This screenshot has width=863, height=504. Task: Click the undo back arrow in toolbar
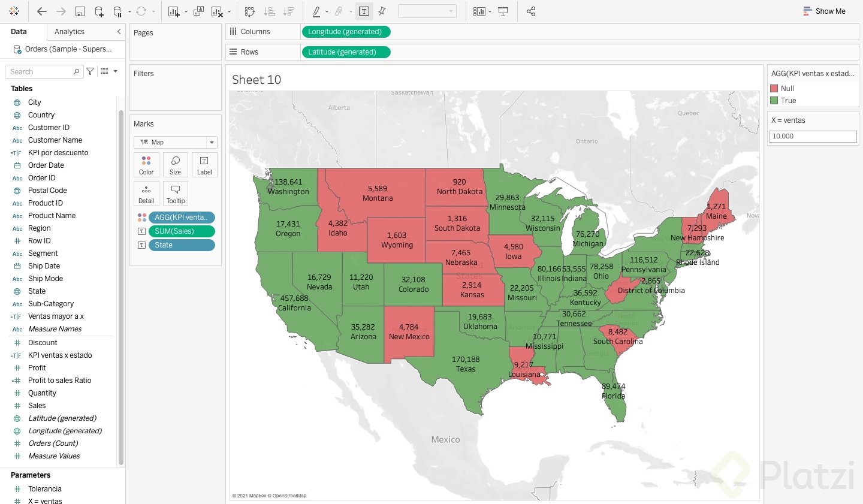41,11
